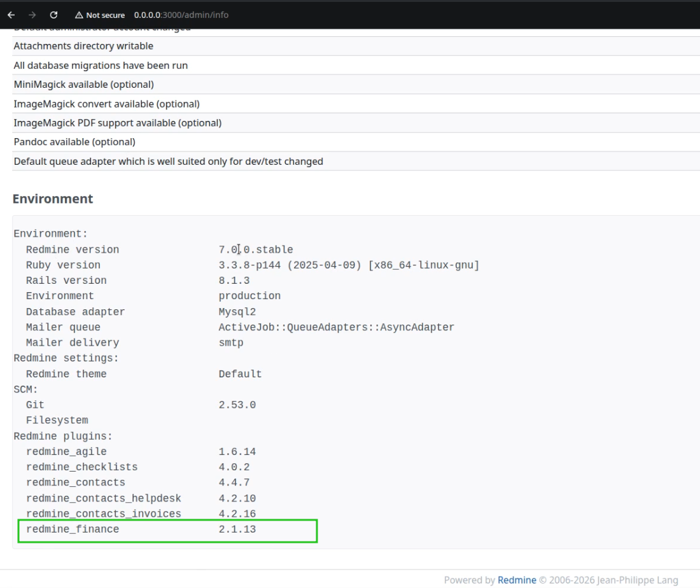
Task: Open the Redmine link in the footer
Action: click(517, 580)
